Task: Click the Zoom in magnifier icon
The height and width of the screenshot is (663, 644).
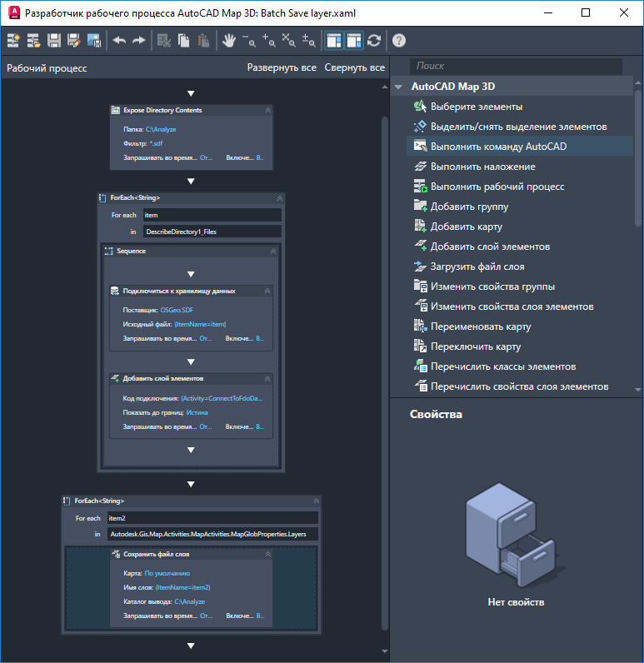Action: pyautogui.click(x=269, y=41)
